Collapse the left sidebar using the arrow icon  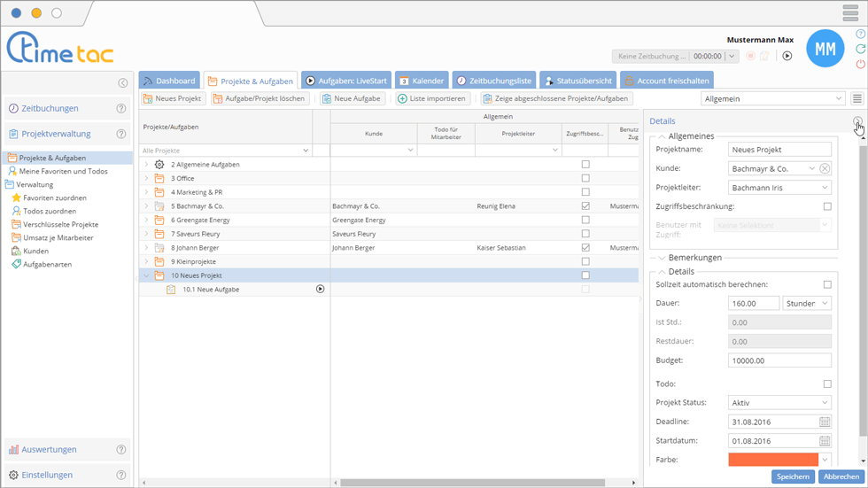123,83
